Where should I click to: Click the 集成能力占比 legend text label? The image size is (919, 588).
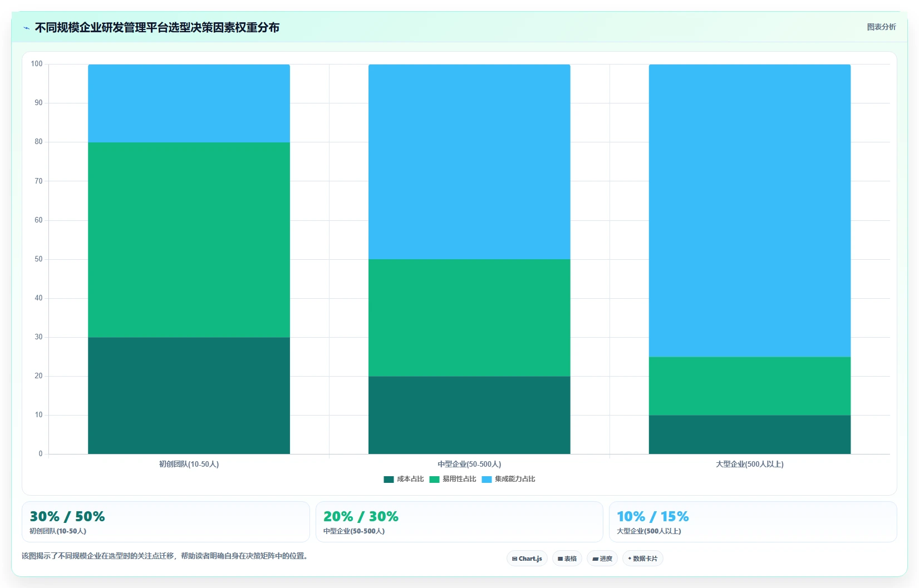[515, 479]
